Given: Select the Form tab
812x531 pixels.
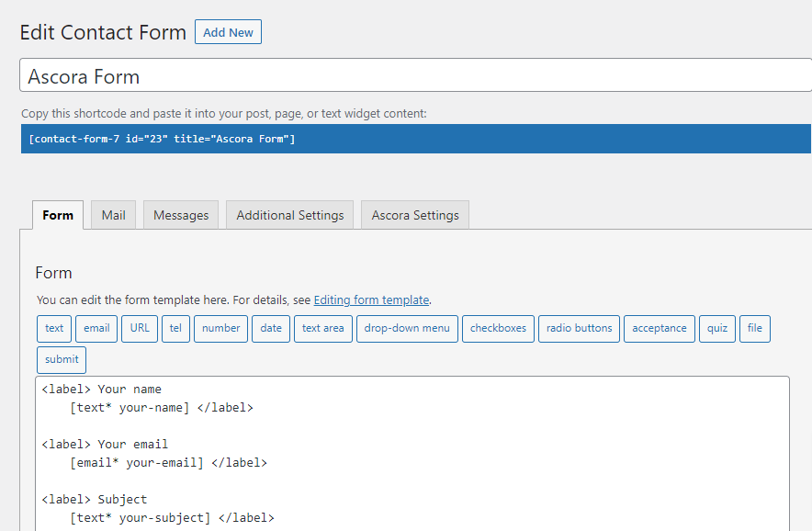Looking at the screenshot, I should 58,215.
